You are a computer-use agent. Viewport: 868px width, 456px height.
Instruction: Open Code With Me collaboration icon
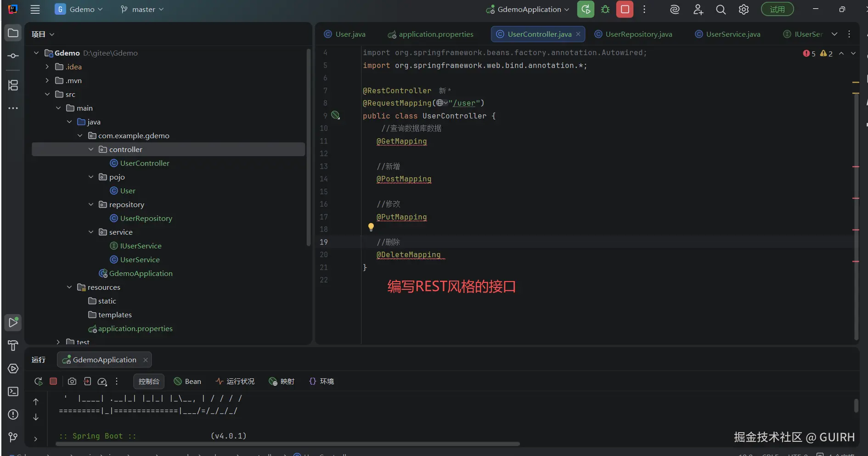click(x=698, y=9)
